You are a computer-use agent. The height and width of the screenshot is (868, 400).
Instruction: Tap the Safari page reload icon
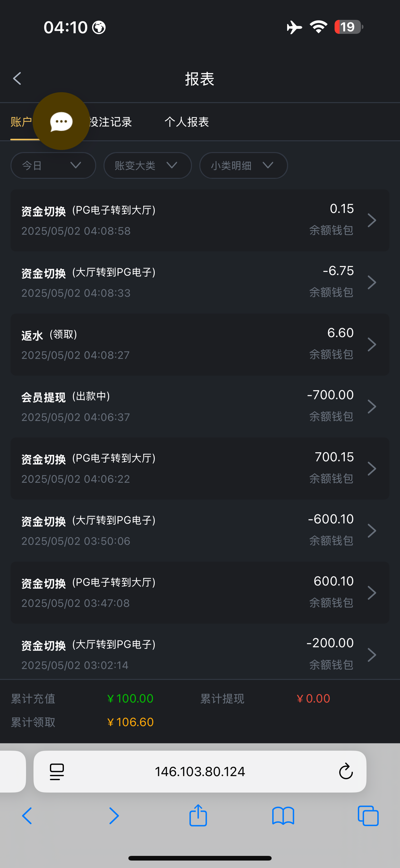pos(345,771)
